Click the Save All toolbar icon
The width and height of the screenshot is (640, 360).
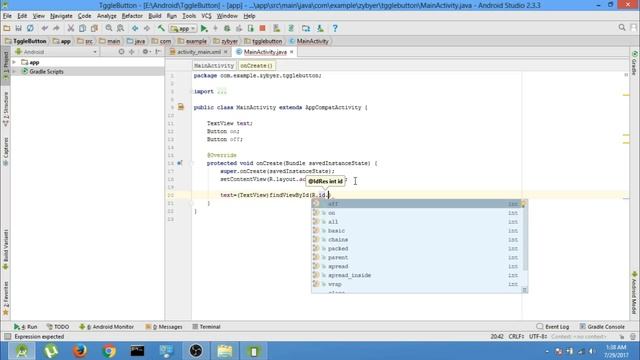[18, 28]
